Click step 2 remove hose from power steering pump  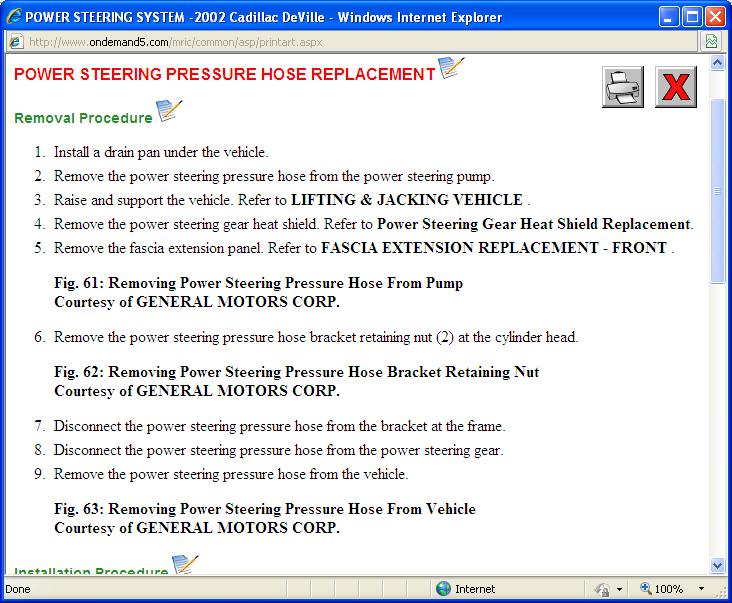pos(274,176)
